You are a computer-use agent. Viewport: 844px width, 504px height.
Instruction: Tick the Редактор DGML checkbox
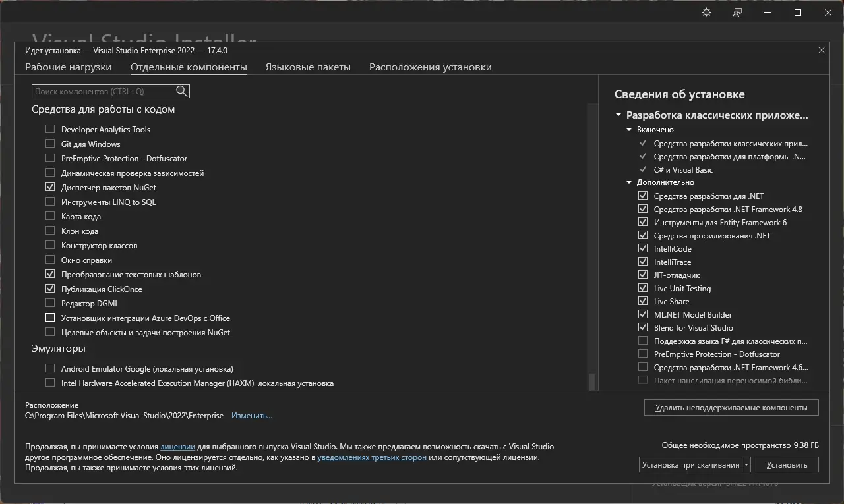pos(50,303)
